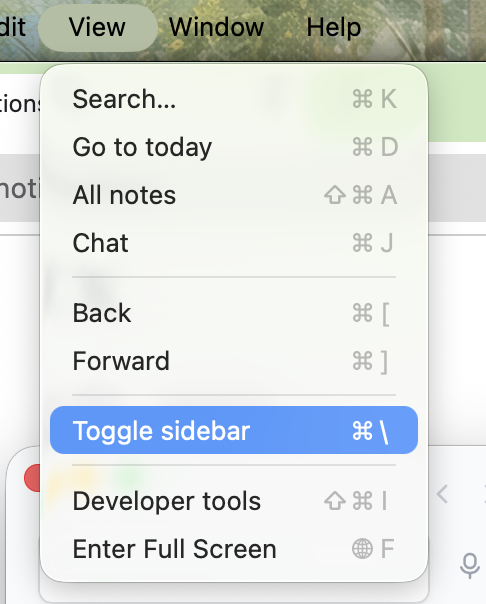Click the cut-off text ending in 'tions'
Viewport: 486px width, 604px height.
[x=20, y=104]
